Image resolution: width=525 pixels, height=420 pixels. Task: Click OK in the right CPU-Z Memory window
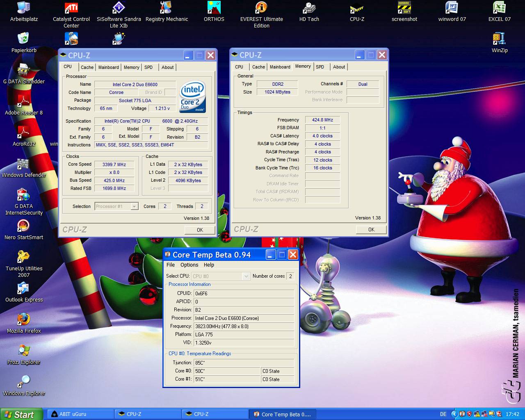[371, 229]
